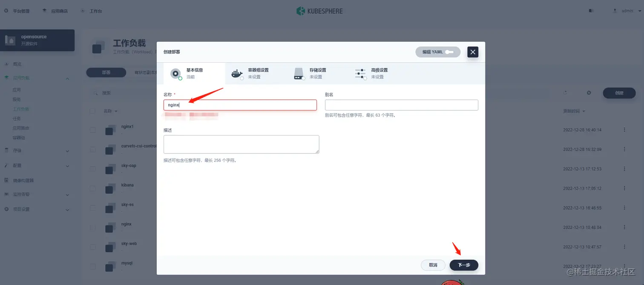The image size is (644, 285).
Task: Sort by the 名称 column header
Action: click(x=110, y=111)
